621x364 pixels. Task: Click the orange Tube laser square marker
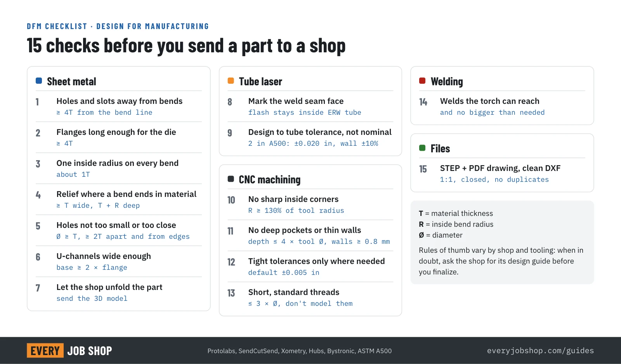click(231, 81)
